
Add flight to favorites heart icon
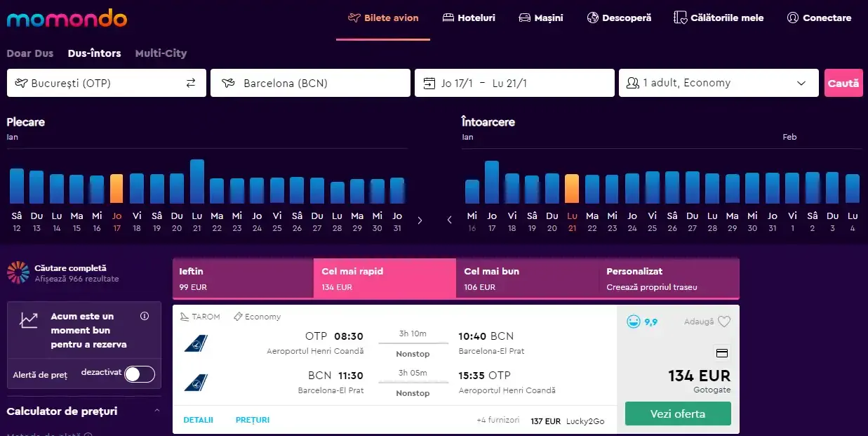pyautogui.click(x=724, y=322)
